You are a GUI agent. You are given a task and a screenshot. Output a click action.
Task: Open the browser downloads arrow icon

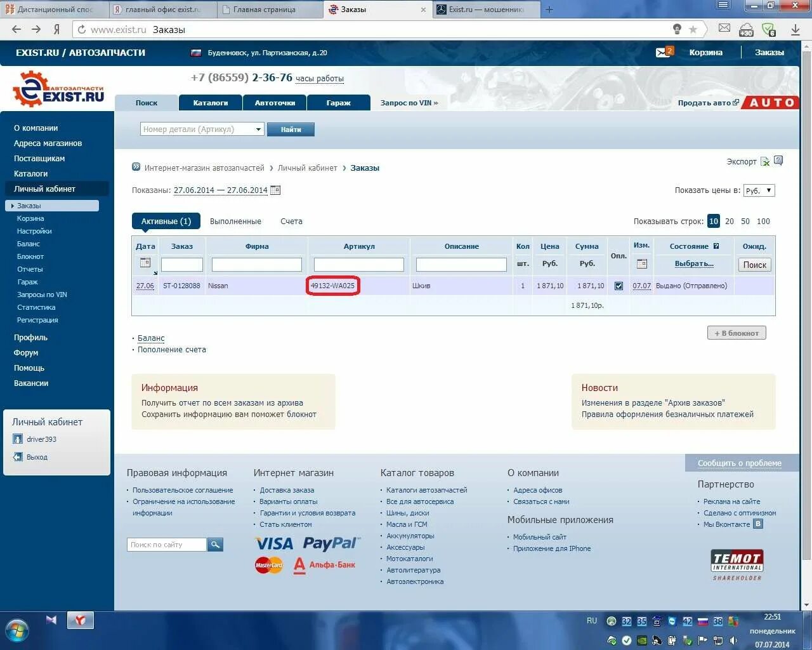(796, 29)
